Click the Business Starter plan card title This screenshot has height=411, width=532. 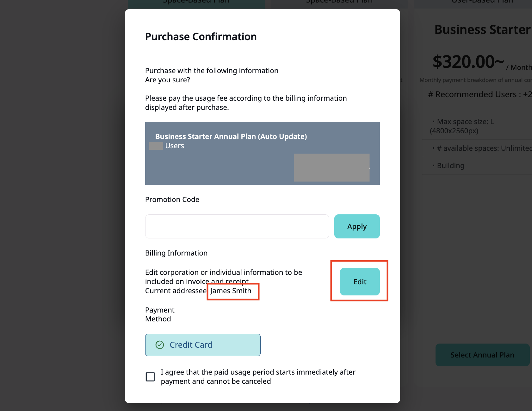click(x=482, y=30)
